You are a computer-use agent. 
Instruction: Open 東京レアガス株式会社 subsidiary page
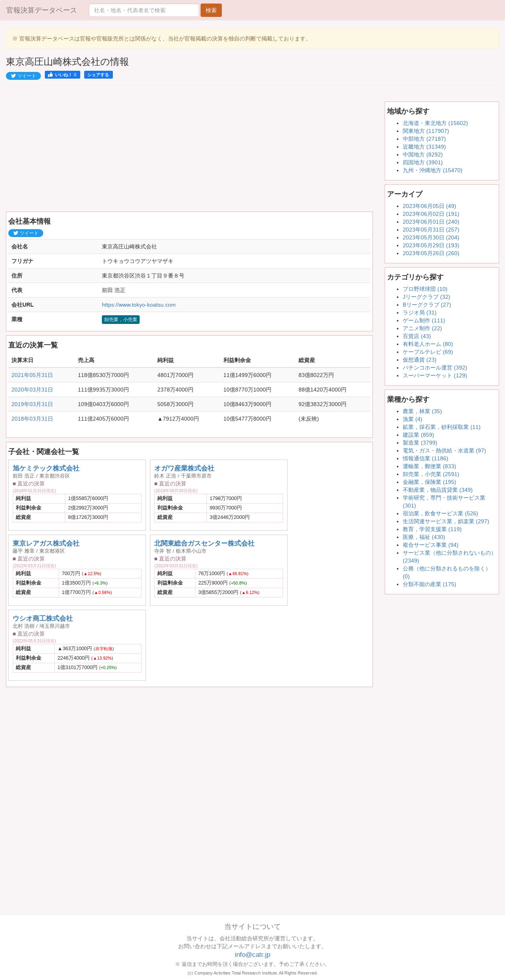click(x=46, y=543)
